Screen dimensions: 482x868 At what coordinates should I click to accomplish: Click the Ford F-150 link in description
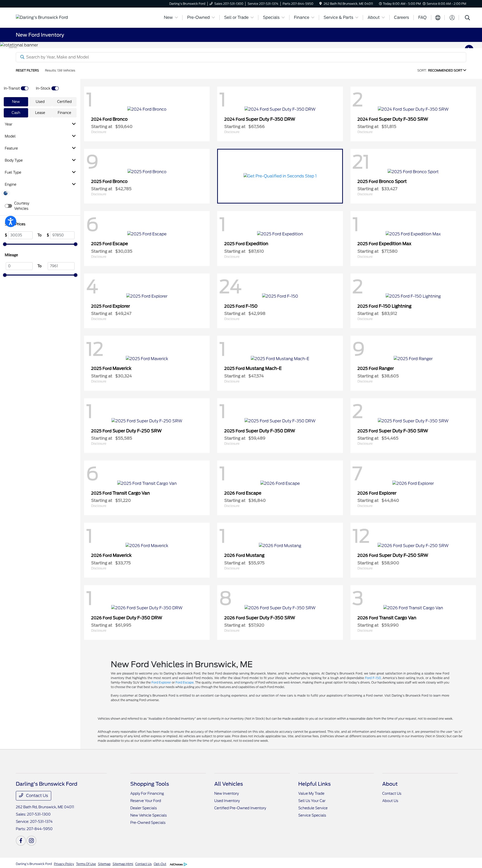point(373,678)
